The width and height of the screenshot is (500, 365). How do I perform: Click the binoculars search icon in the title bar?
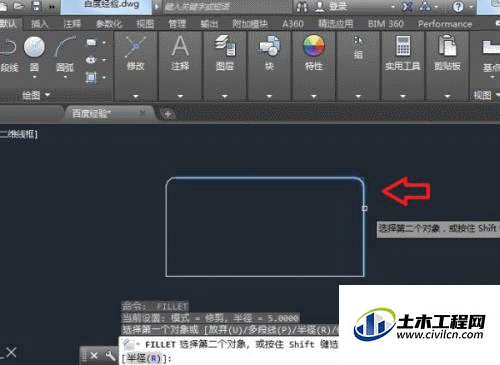(x=302, y=7)
